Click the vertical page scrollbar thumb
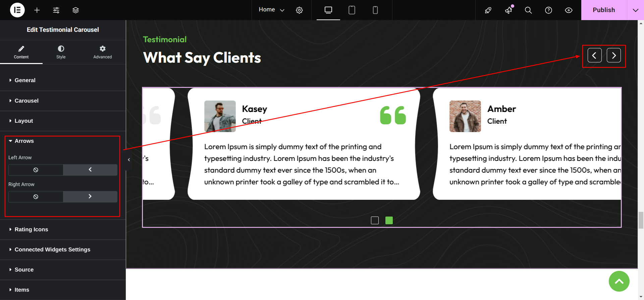Viewport: 644px width, 300px height. 641,220
